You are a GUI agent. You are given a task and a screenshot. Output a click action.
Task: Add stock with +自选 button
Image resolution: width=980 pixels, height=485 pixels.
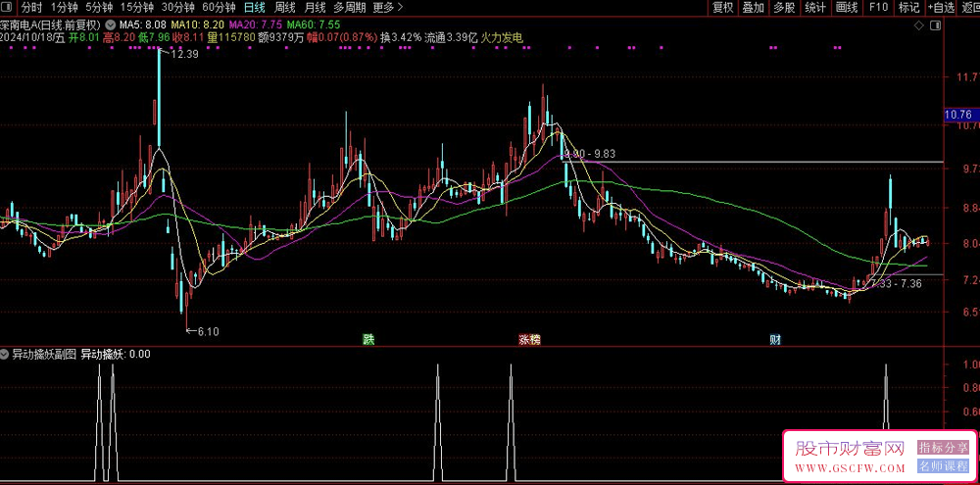tap(941, 8)
